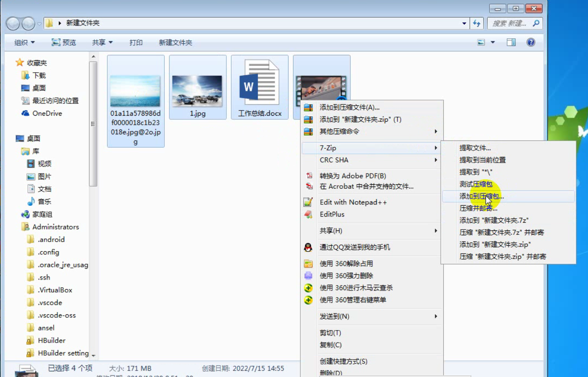Click the OneDrive cloud icon
588x377 pixels.
(x=25, y=113)
